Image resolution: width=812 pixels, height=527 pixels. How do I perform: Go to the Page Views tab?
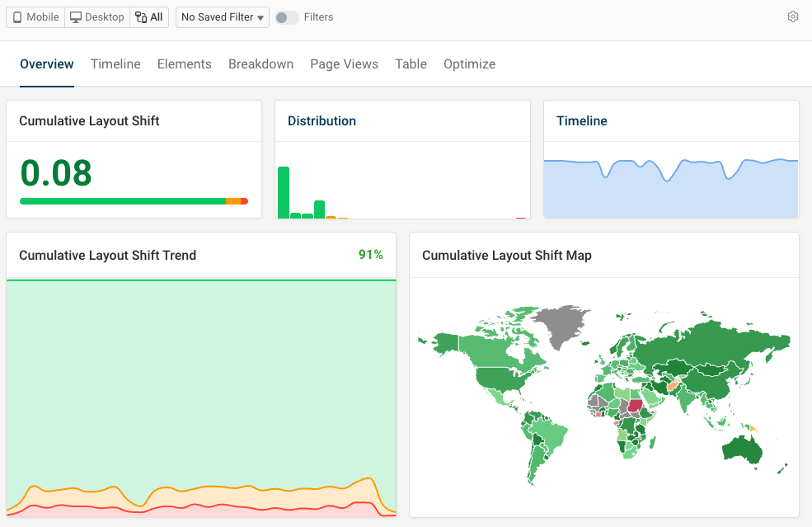(x=344, y=64)
